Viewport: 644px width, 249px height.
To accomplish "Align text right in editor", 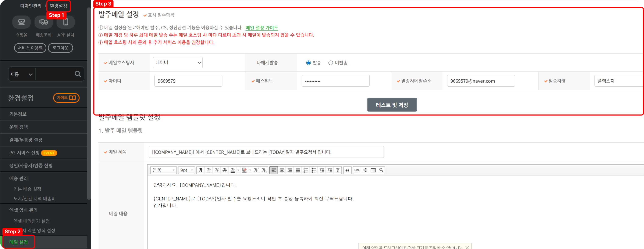I will tap(290, 170).
